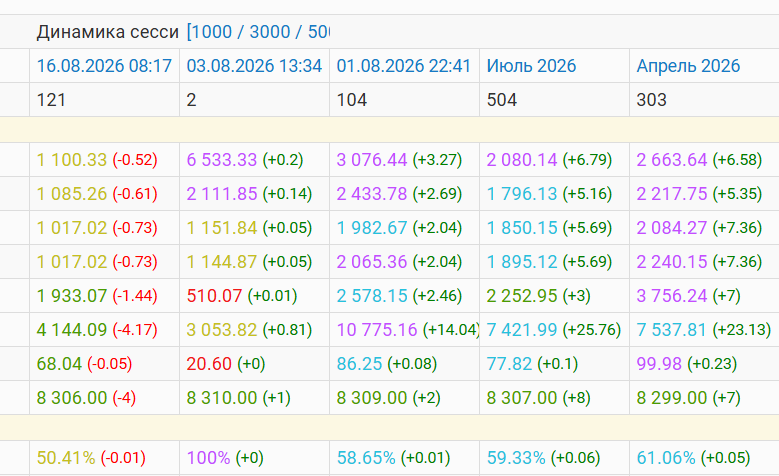The height and width of the screenshot is (476, 779).
Task: Open the Июль 2026 period link
Action: point(531,66)
